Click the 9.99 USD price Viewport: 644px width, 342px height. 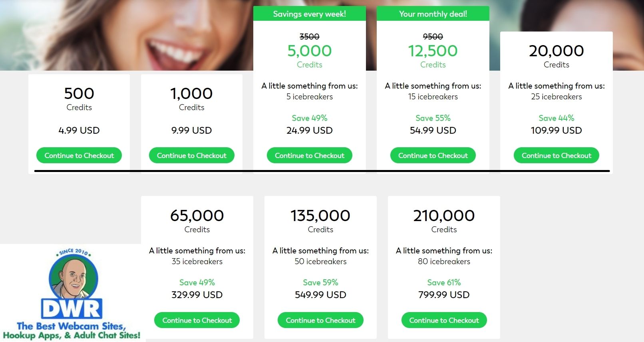coord(191,130)
